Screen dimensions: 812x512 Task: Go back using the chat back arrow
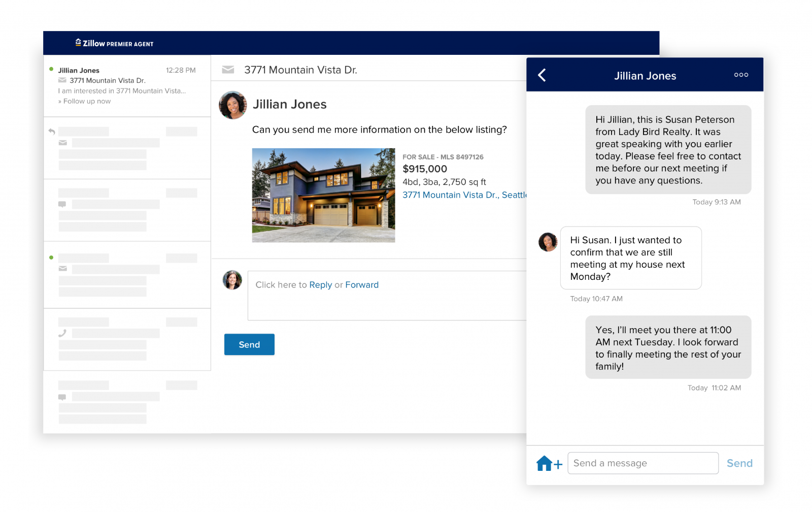click(542, 75)
